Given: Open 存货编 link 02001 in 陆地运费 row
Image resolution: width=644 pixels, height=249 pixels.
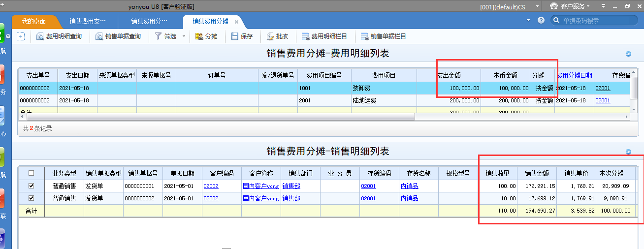Looking at the screenshot, I should [x=603, y=100].
